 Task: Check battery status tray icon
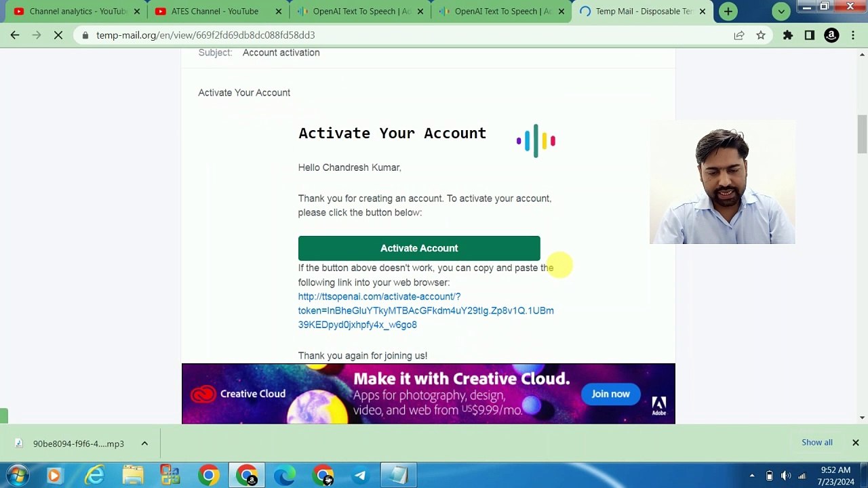click(x=770, y=476)
